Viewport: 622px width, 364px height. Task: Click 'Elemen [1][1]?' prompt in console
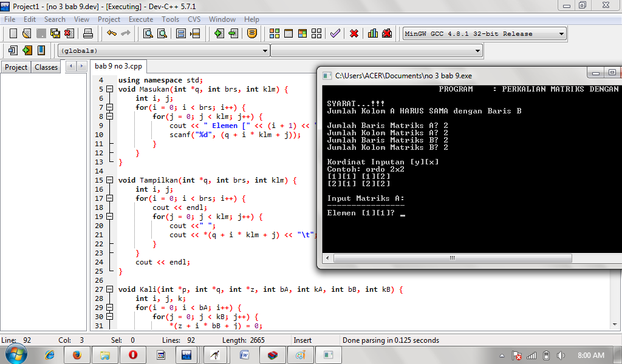pos(361,213)
